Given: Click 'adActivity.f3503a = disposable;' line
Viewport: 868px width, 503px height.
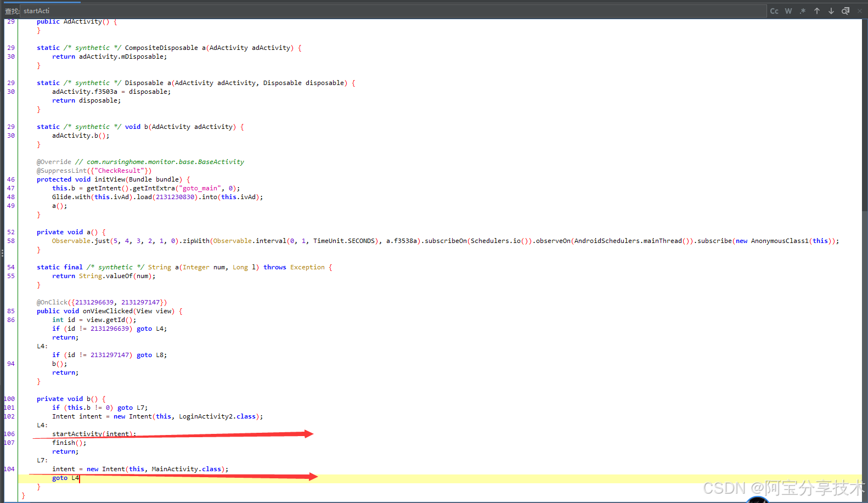Looking at the screenshot, I should click(111, 92).
